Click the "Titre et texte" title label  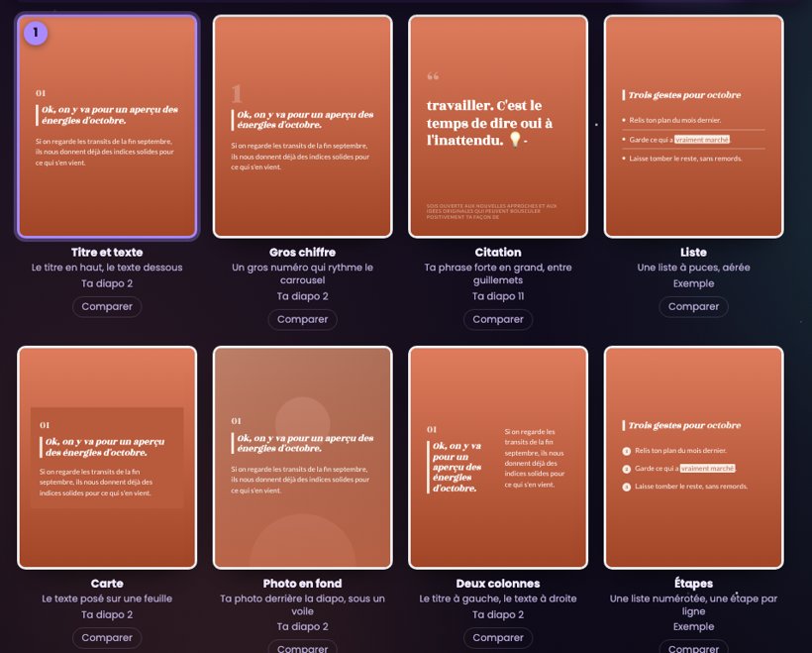107,253
